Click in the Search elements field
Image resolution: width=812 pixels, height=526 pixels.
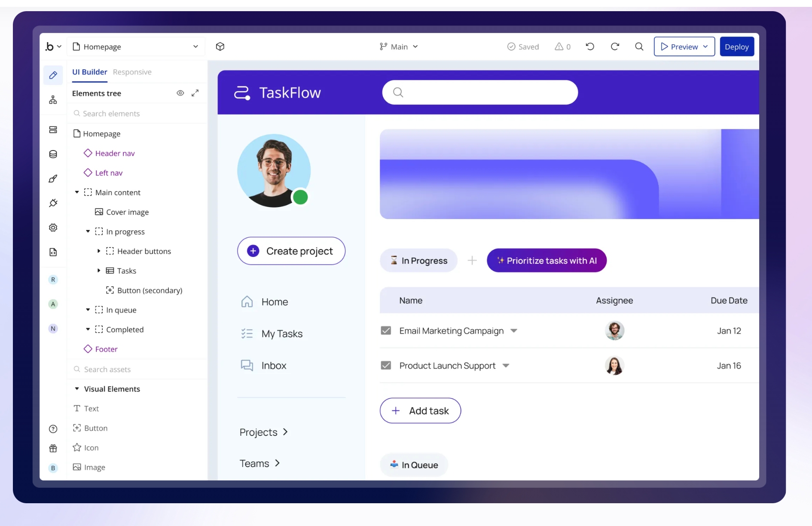pyautogui.click(x=137, y=113)
